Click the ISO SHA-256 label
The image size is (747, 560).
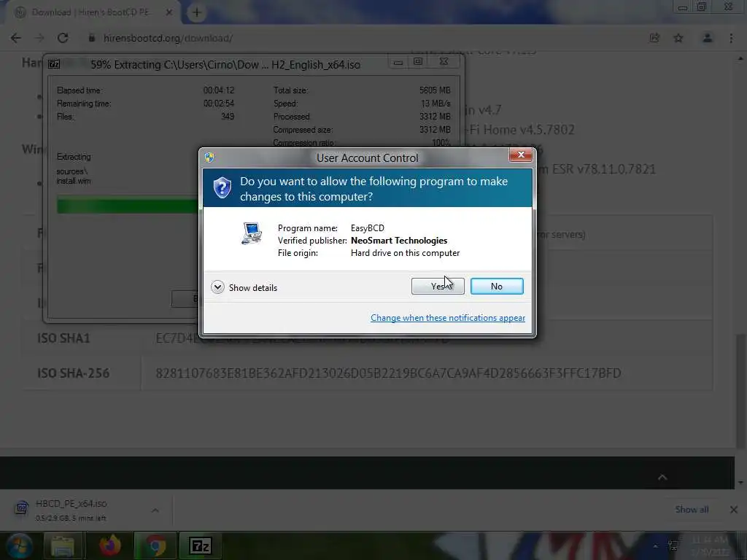(74, 373)
